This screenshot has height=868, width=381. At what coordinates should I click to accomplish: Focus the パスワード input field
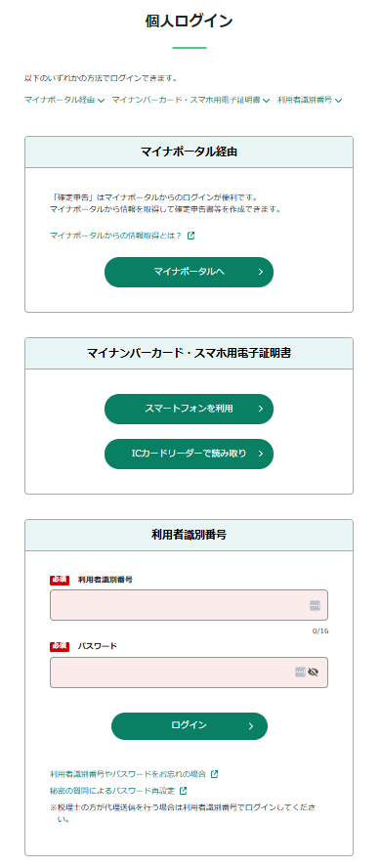point(189,673)
